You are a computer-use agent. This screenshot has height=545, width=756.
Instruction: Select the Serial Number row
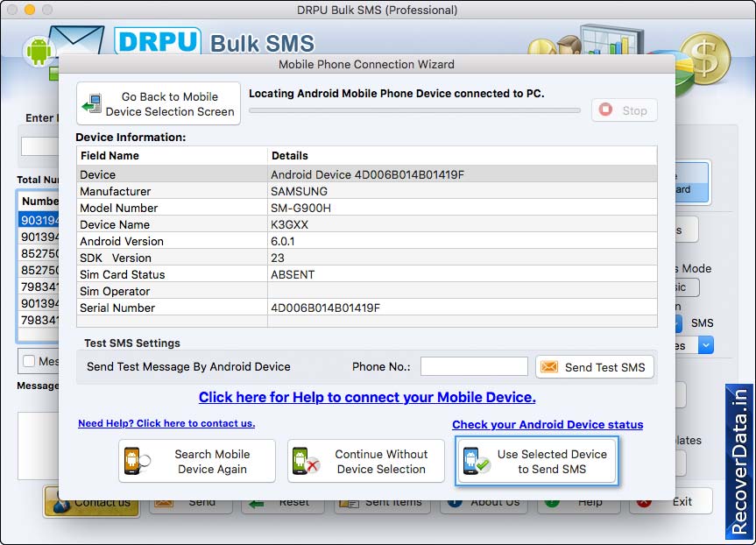point(366,308)
